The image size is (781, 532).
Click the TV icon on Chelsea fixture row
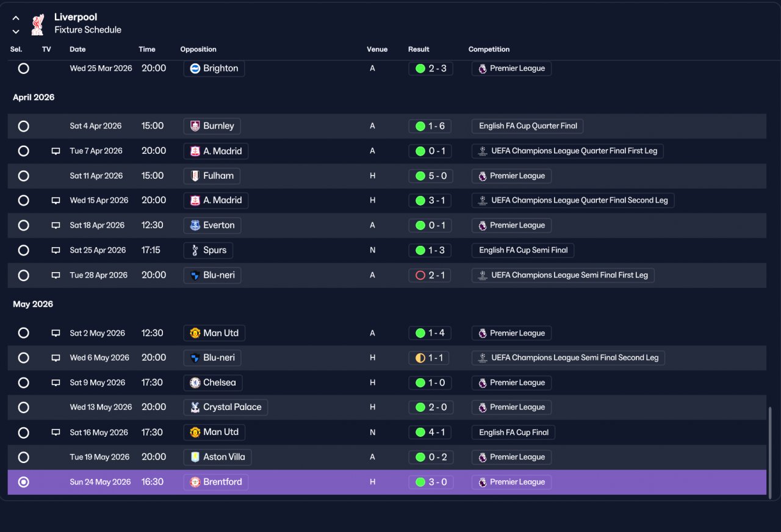click(x=56, y=383)
